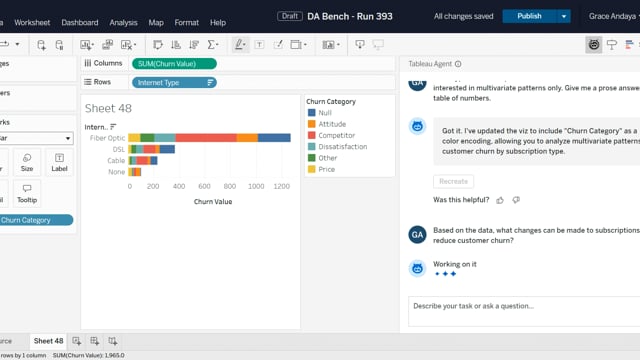Open the Help menu

pyautogui.click(x=218, y=22)
